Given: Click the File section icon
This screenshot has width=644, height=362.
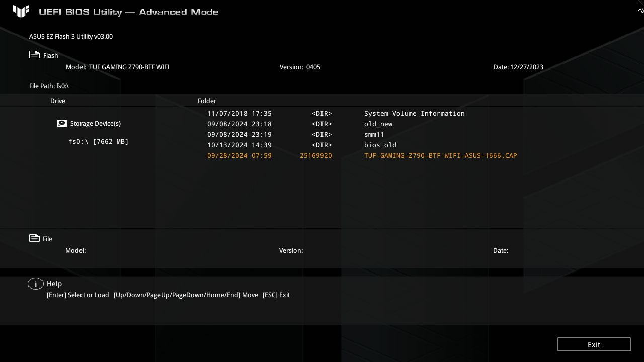Looking at the screenshot, I should (x=34, y=238).
